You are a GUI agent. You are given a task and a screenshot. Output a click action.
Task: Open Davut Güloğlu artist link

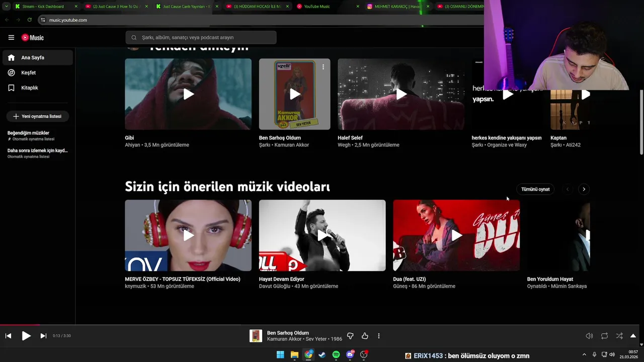tap(275, 286)
